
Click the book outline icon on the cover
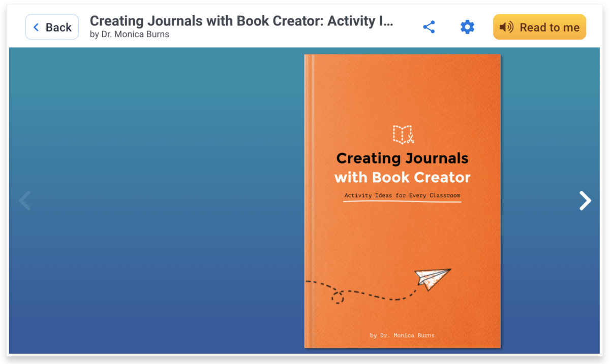click(402, 135)
